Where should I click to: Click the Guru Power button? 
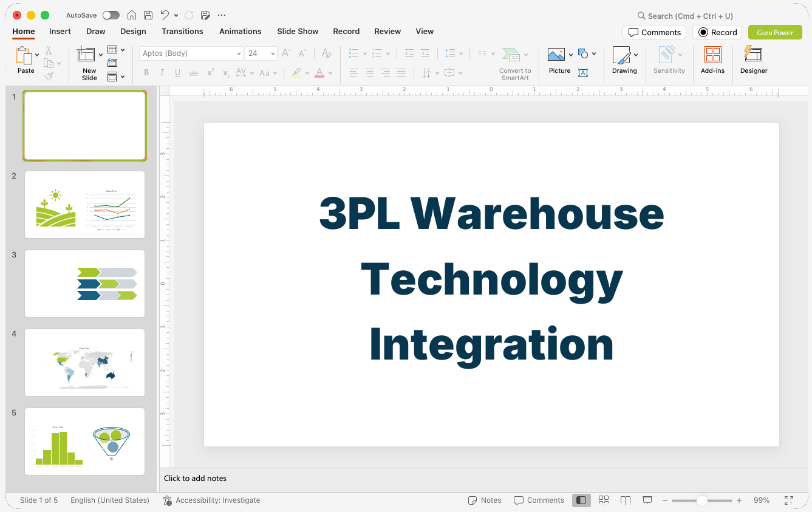click(x=775, y=32)
